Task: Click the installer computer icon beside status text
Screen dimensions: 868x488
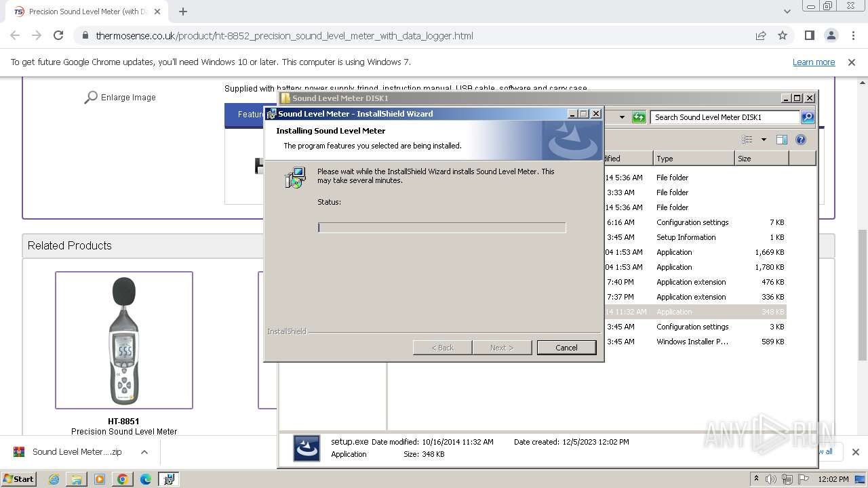Action: [295, 178]
